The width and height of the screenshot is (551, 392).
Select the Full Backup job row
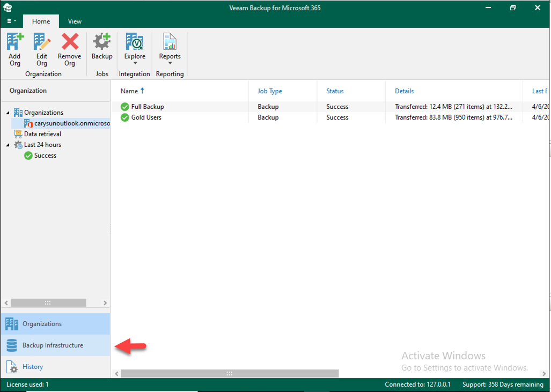[x=148, y=107]
